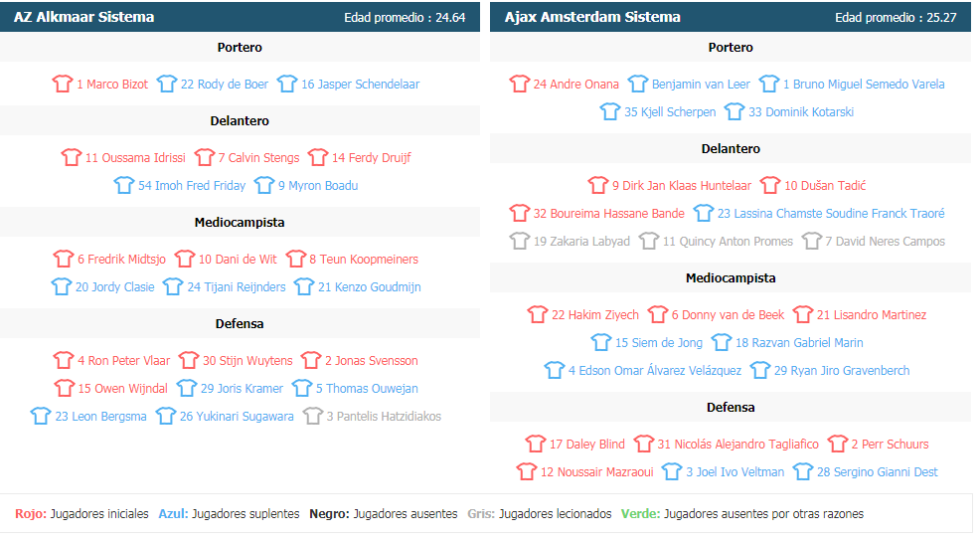Click the AZ Alkmaar Sistema header
Screen dimensions: 980x539
pos(83,17)
